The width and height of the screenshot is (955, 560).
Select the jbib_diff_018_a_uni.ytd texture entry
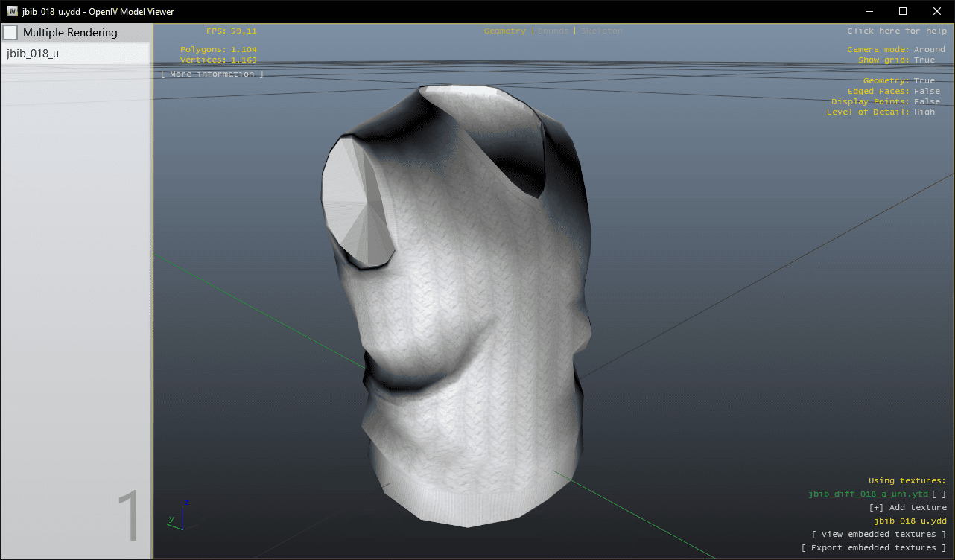868,494
